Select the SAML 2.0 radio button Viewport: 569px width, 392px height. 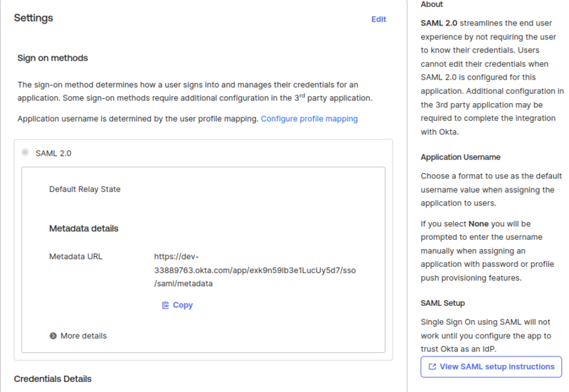point(26,152)
